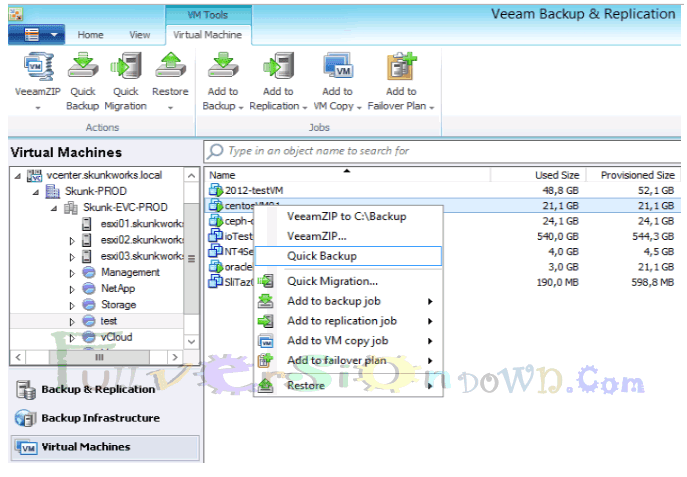Click the Management resource pool icon
This screenshot has height=477, width=687.
pos(89,272)
